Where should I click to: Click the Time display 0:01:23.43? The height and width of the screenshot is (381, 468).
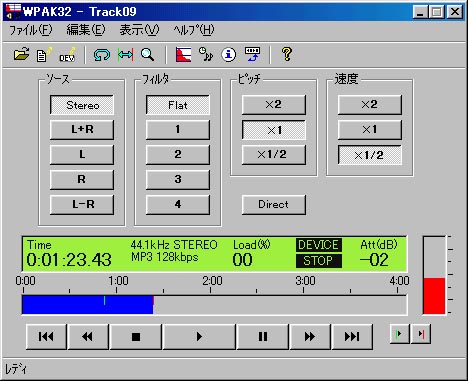click(x=69, y=260)
